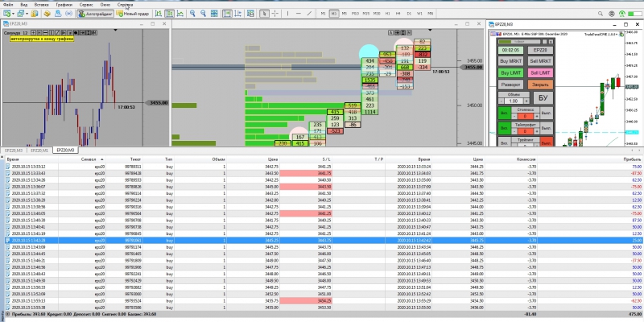
Task: Toggle the M3 timeframe button
Action: pos(334,14)
